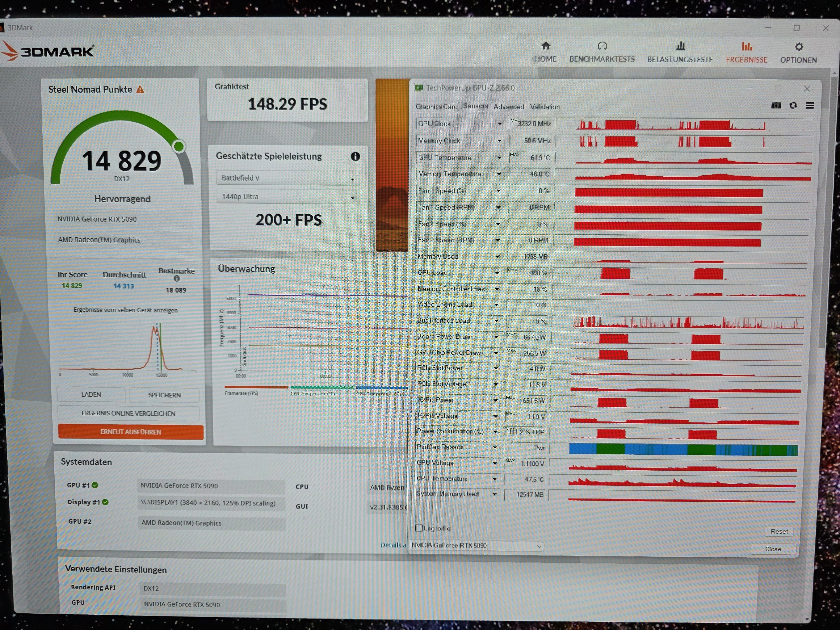Open the Home icon in 3DMark

click(x=546, y=46)
